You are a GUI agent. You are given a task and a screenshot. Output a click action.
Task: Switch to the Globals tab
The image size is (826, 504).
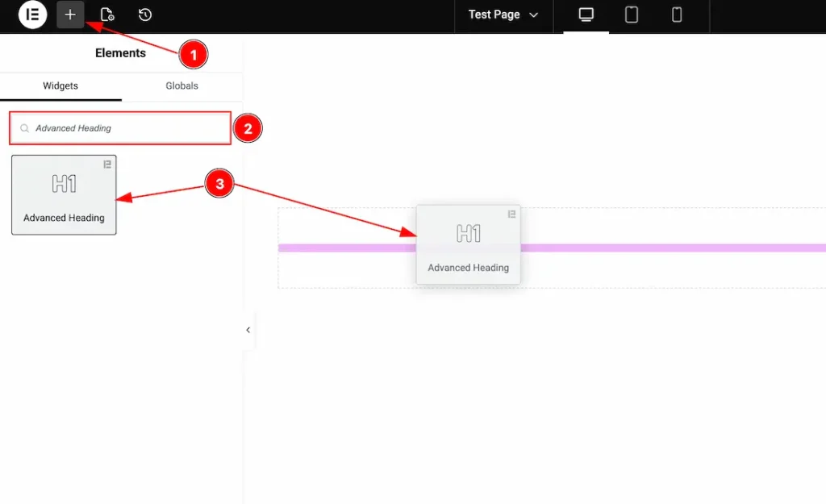coord(181,85)
